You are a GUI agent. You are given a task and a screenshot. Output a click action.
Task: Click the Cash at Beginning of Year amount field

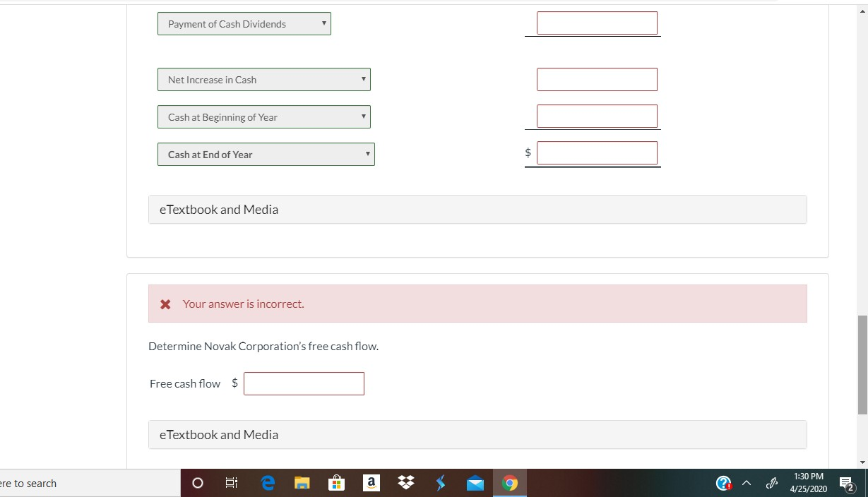[597, 116]
